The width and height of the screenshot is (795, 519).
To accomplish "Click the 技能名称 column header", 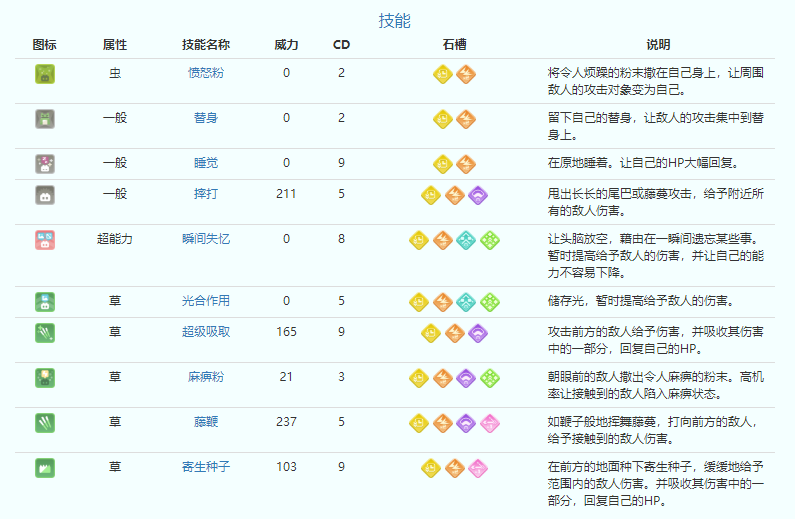I will pos(206,45).
